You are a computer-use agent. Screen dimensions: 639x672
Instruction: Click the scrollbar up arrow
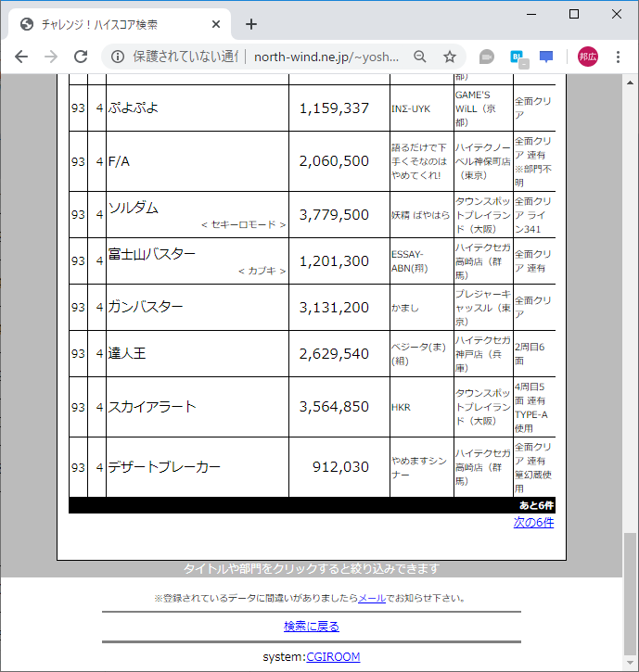pos(630,82)
